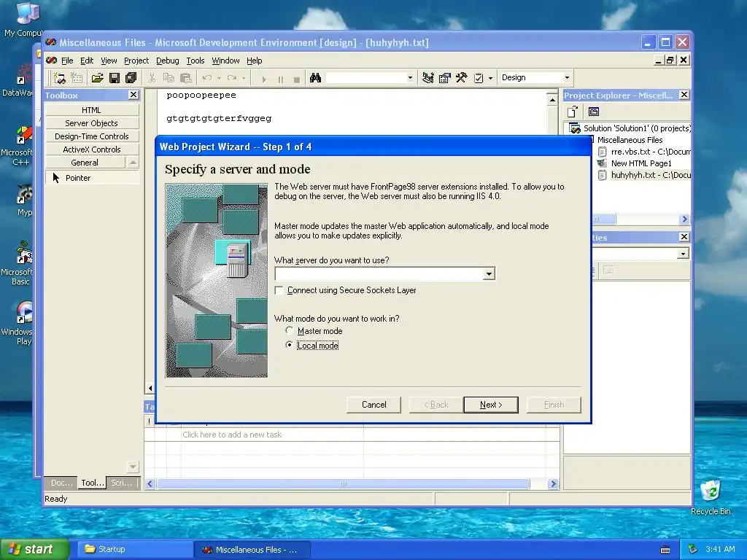
Task: Select the Pointer tool in Toolbox
Action: 92,178
